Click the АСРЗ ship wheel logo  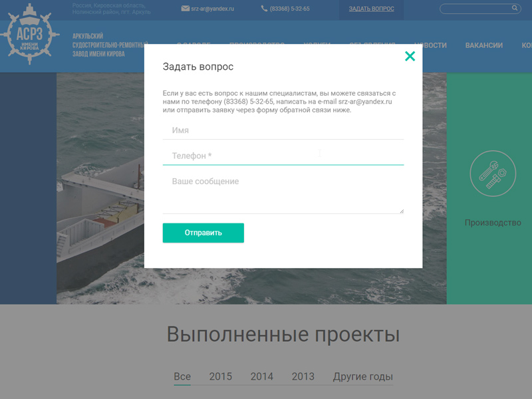[x=30, y=34]
